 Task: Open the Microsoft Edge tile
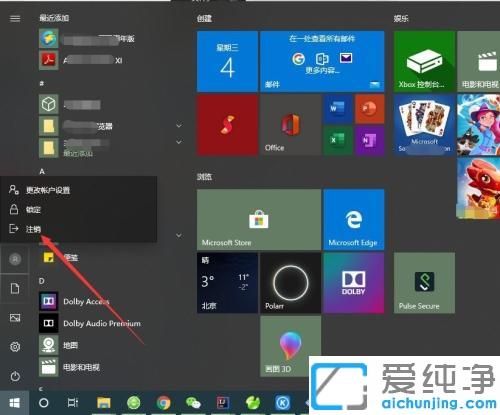coord(354,220)
